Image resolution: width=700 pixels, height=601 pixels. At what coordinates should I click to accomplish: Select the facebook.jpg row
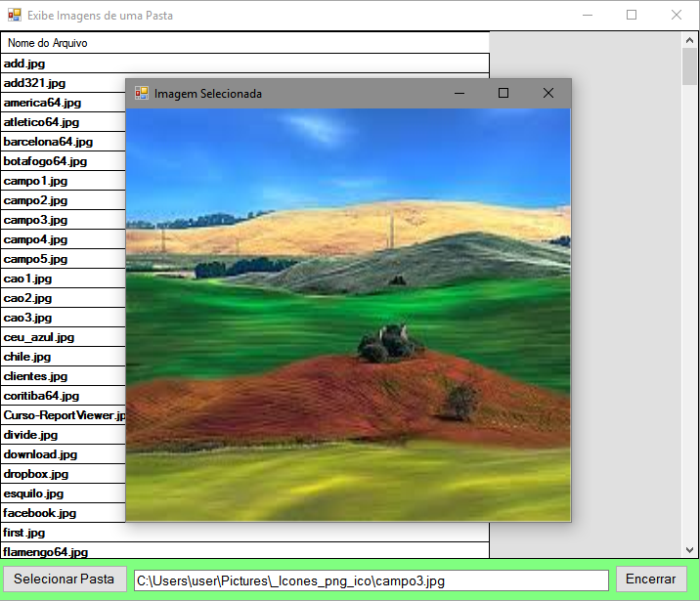(64, 513)
